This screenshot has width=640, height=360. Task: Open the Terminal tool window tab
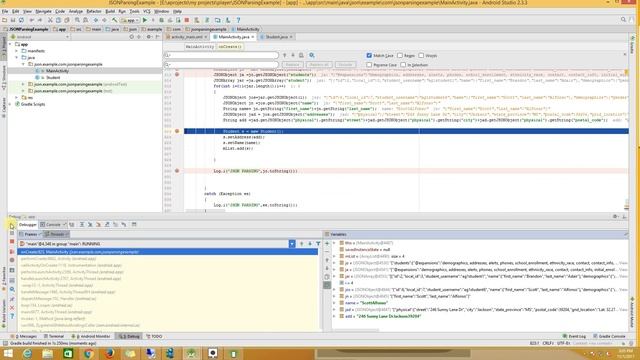pyautogui.click(x=54, y=336)
